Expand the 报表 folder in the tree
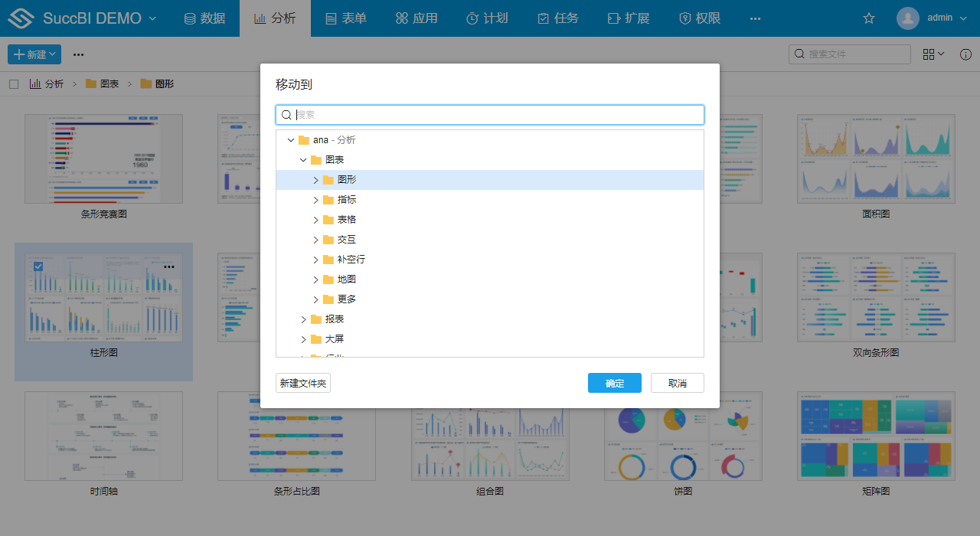Image resolution: width=980 pixels, height=536 pixels. click(304, 319)
